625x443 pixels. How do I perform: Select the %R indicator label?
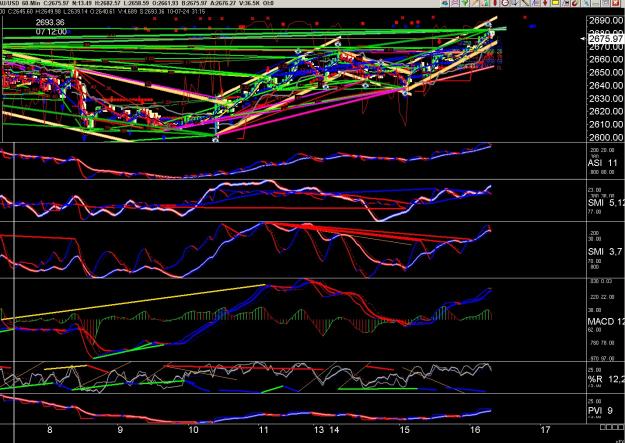(606, 379)
